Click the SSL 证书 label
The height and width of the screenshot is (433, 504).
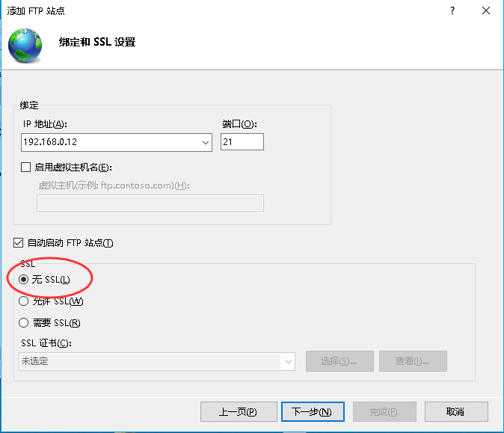tap(46, 343)
